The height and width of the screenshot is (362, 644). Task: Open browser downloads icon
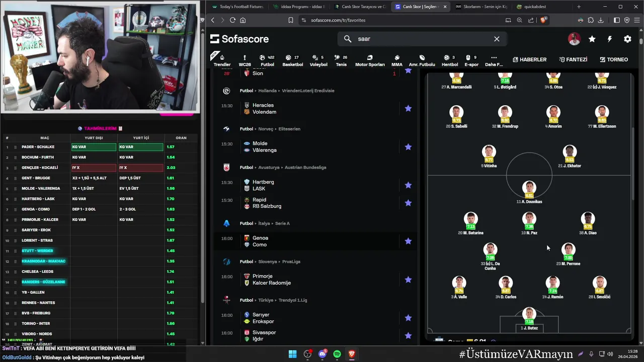point(601,20)
